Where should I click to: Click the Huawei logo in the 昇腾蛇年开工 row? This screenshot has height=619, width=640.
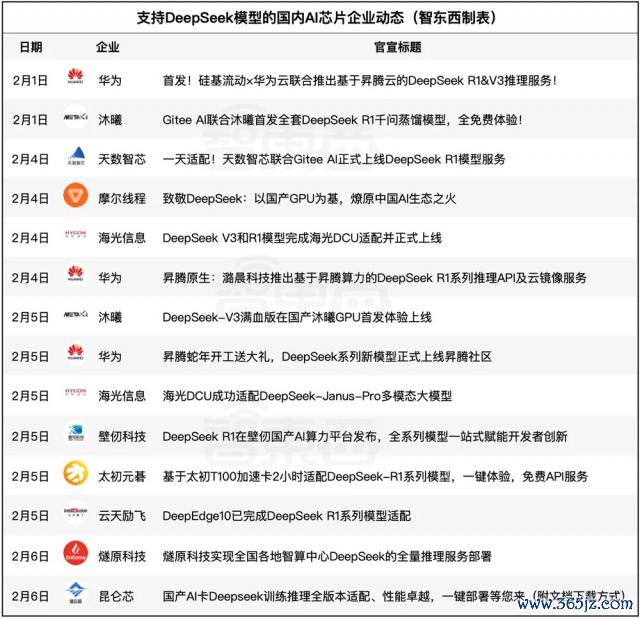76,353
